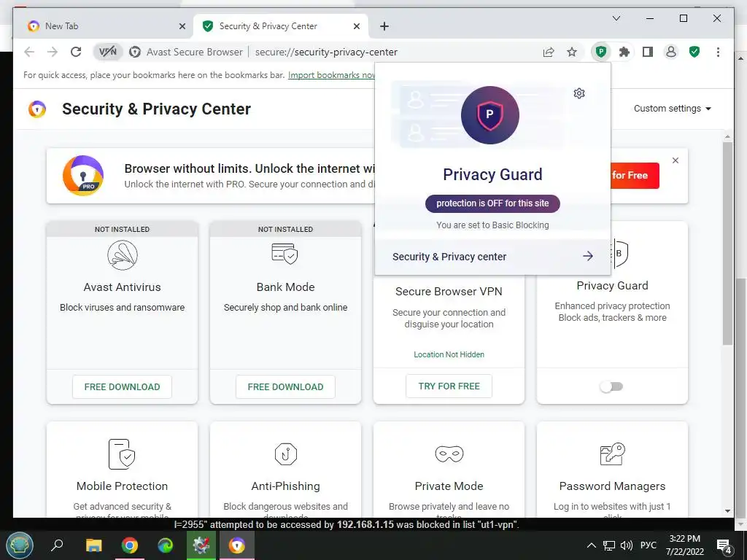Go back to the previous page

pos(29,52)
